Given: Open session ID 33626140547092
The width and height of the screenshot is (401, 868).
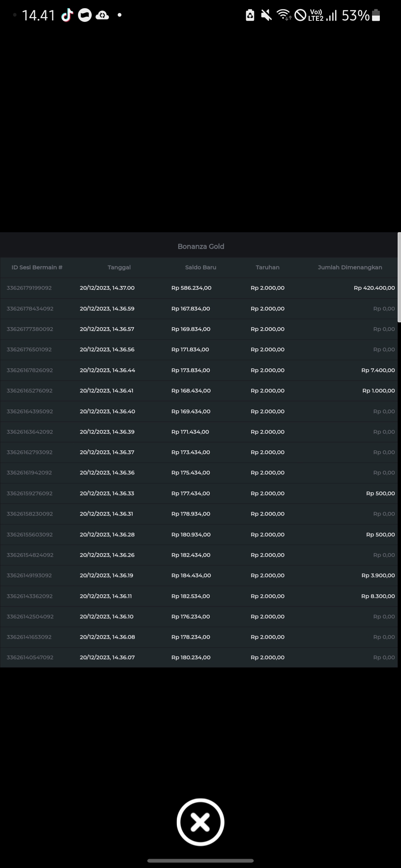Looking at the screenshot, I should (30, 657).
